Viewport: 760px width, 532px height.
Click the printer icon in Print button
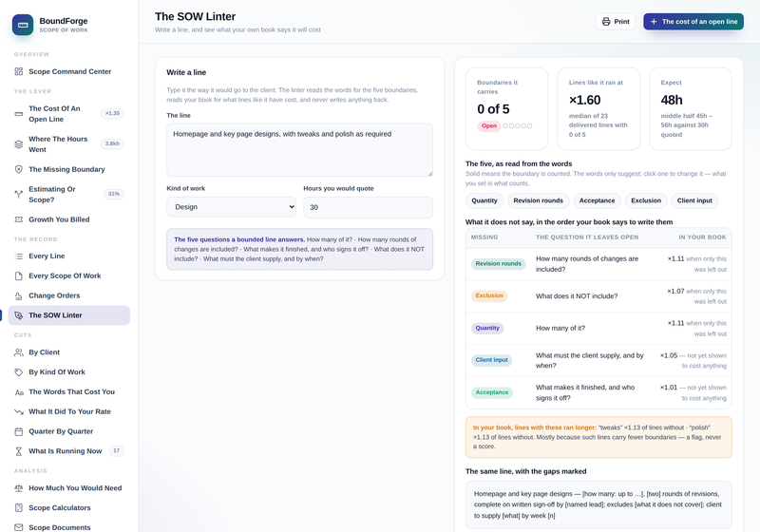tap(606, 21)
